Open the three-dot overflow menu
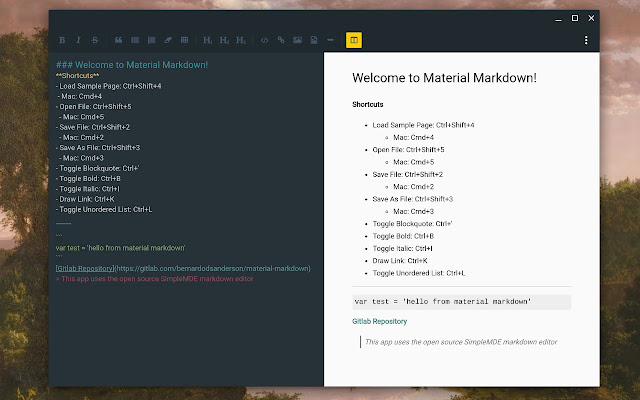Viewport: 640px width, 400px height. point(586,40)
